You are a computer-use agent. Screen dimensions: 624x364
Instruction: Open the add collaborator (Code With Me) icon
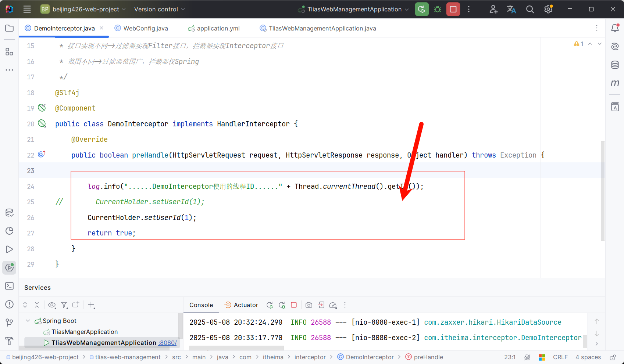tap(493, 9)
